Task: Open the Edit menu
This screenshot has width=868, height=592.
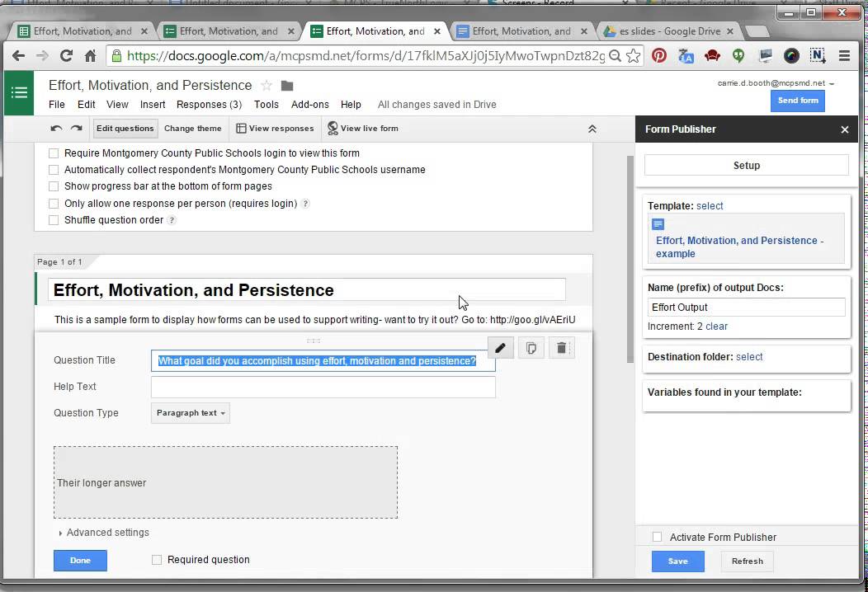Action: [x=87, y=105]
